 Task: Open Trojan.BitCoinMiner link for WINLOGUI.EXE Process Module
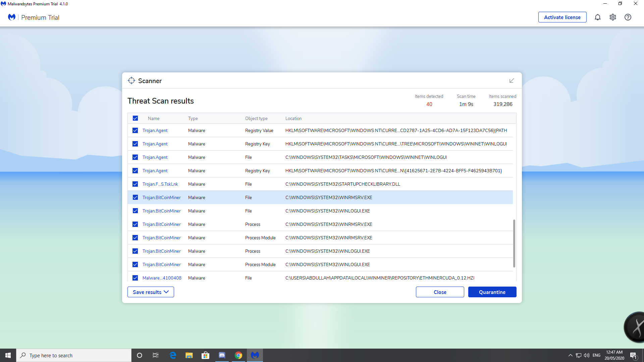pyautogui.click(x=161, y=264)
